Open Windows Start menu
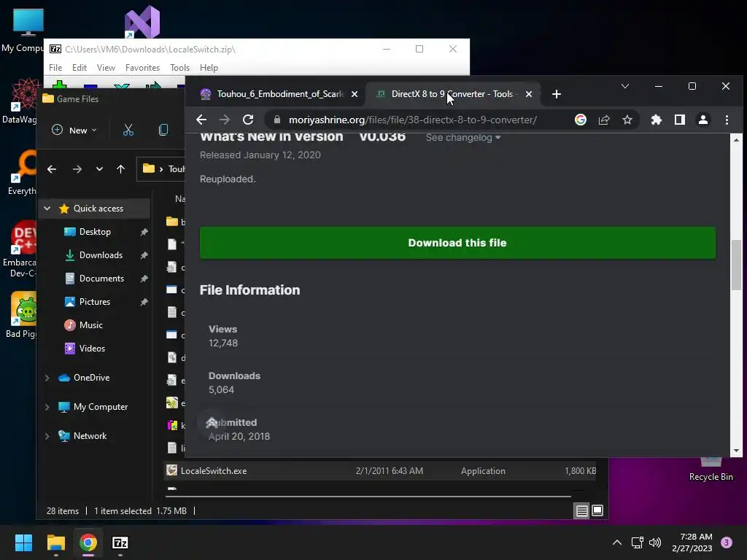747x560 pixels. pos(23,542)
